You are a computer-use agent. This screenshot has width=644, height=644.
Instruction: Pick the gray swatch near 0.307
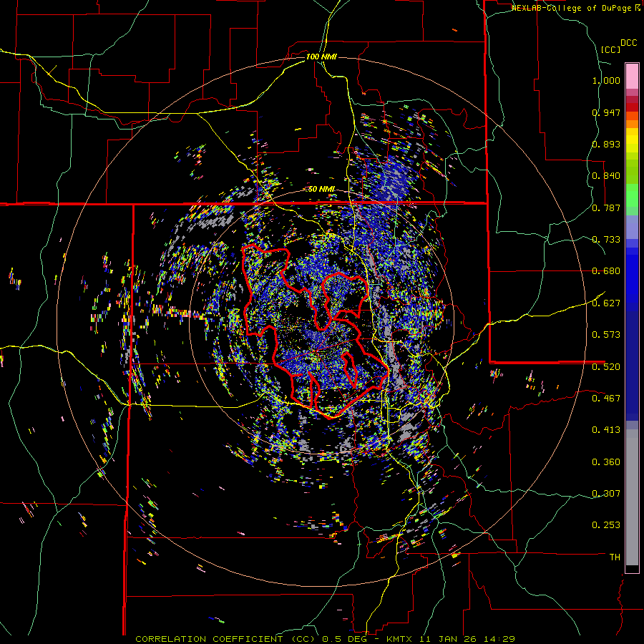coord(632,501)
